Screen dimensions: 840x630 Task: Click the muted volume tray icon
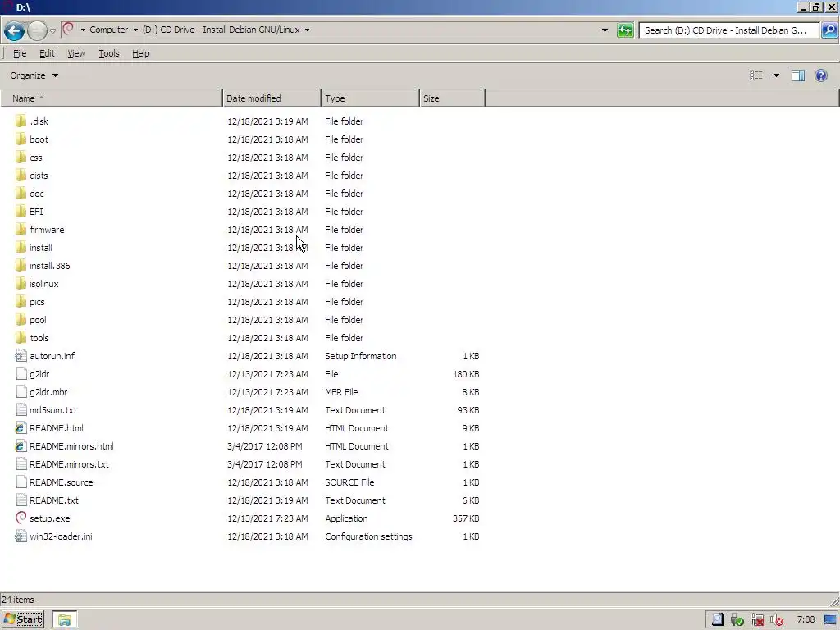776,620
